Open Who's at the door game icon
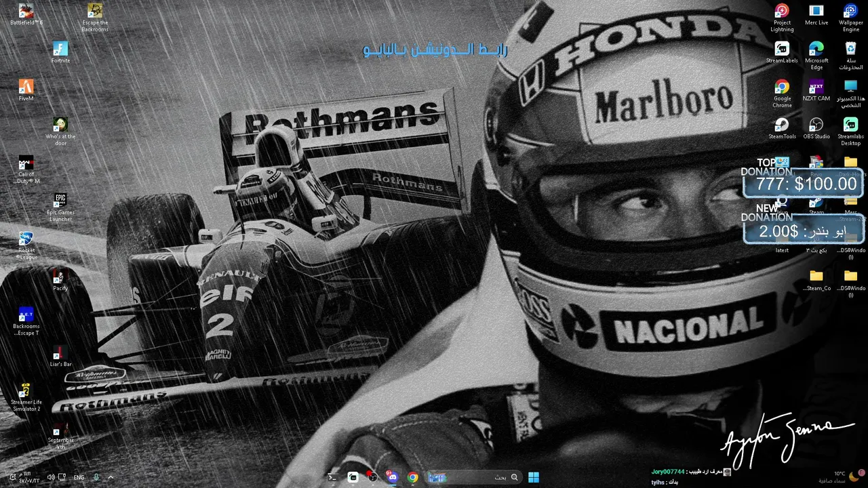 tap(60, 131)
